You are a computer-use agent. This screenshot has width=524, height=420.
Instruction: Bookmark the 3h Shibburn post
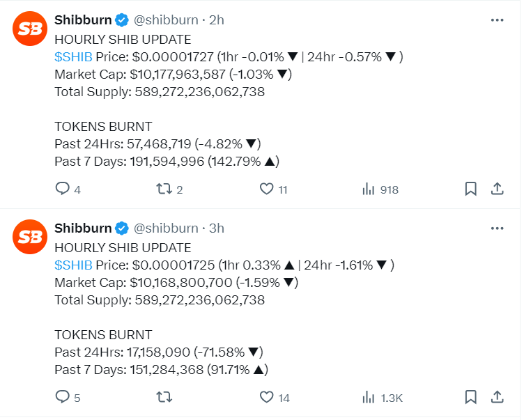point(470,397)
